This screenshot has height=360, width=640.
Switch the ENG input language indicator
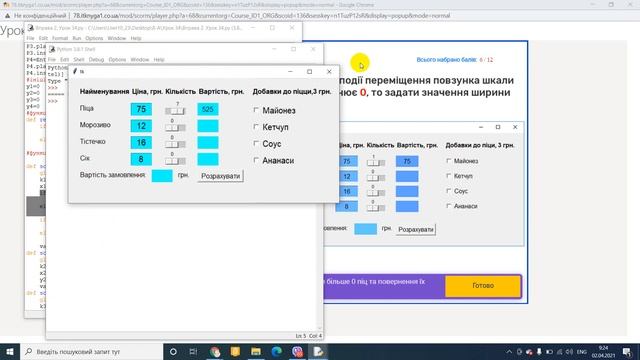pos(582,351)
